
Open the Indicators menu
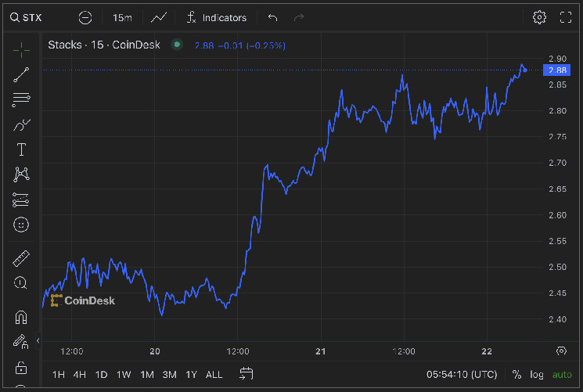tap(216, 17)
